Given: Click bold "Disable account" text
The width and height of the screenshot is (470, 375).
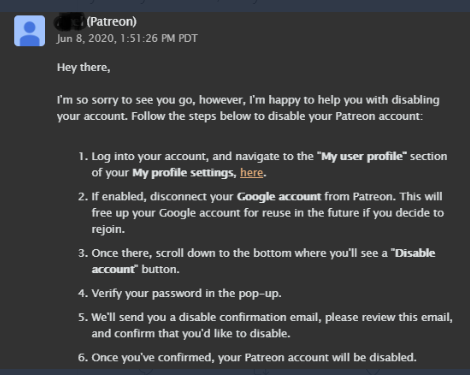Looking at the screenshot, I should 263,261.
